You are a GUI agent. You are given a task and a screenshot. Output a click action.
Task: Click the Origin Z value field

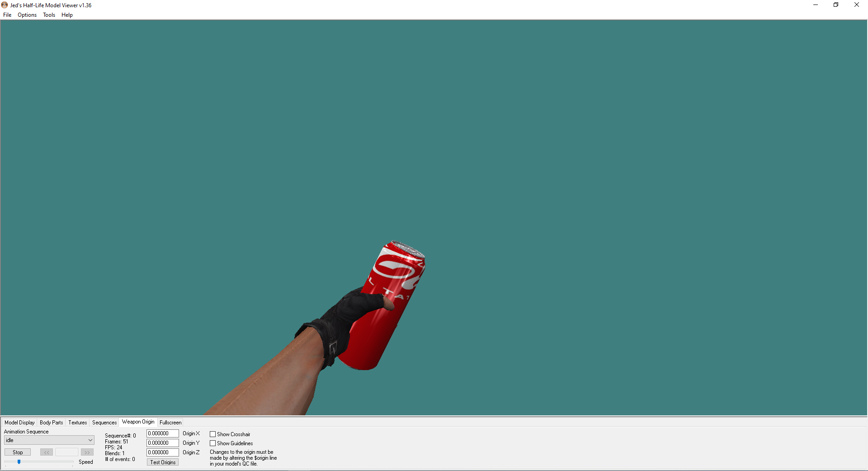[163, 452]
